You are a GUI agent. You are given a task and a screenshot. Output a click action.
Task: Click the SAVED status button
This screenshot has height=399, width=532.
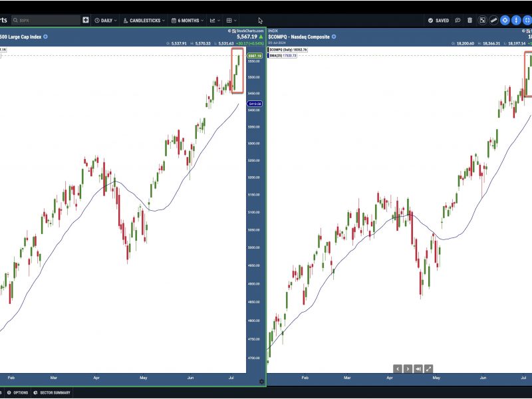438,21
